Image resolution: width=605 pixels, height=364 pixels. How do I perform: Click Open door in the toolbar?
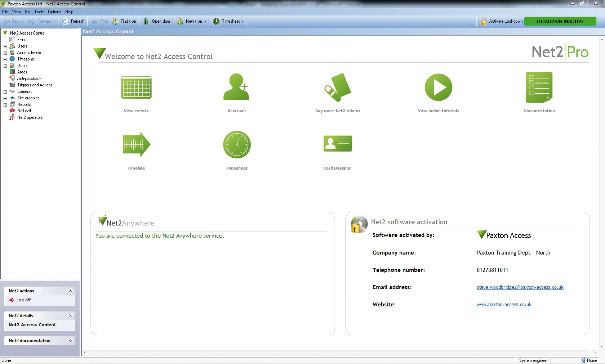(x=157, y=21)
